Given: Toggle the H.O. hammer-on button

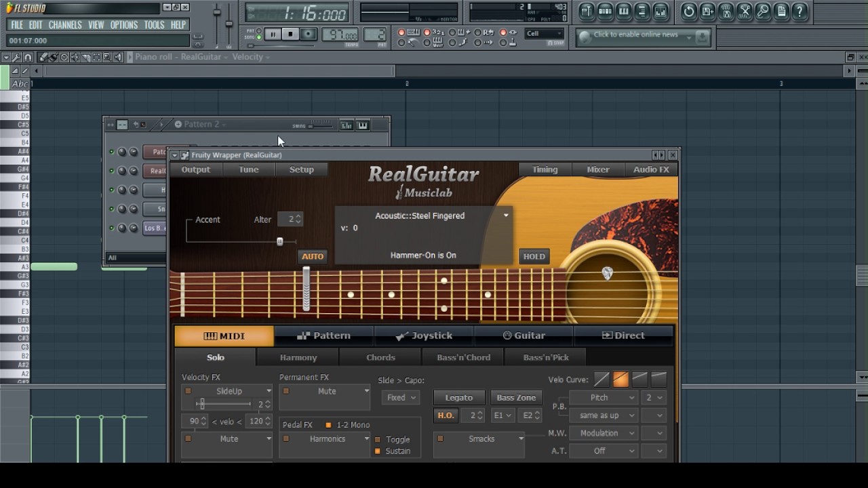Looking at the screenshot, I should click(446, 415).
